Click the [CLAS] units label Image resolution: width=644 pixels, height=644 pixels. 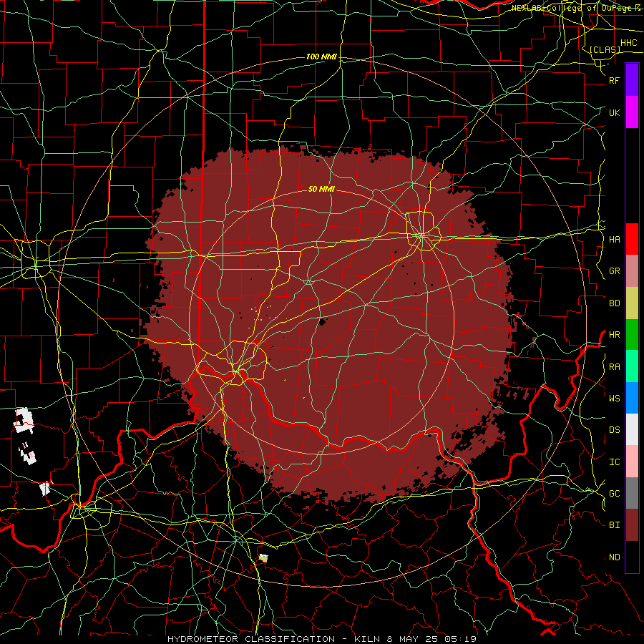[x=605, y=50]
